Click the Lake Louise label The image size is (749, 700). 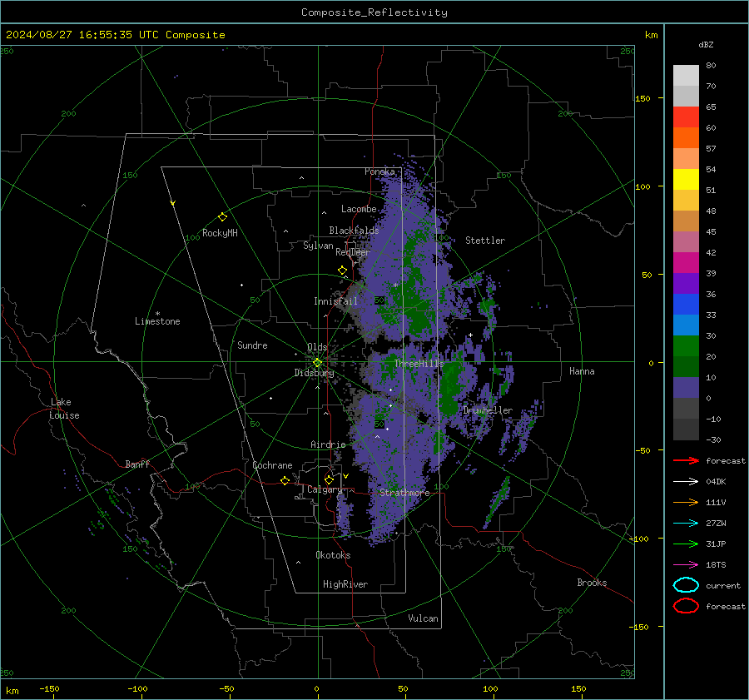(x=64, y=409)
